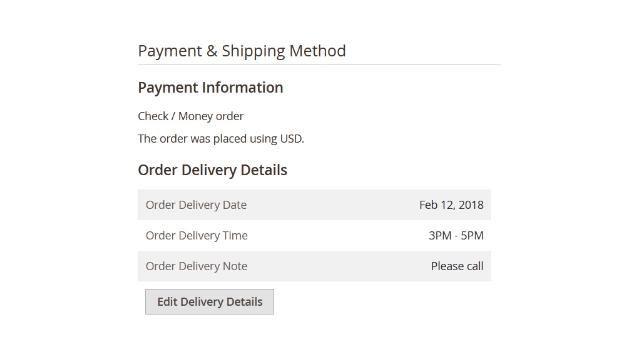644x364 pixels.
Task: Click the word Order in Order Delivery Details heading
Action: coord(157,170)
